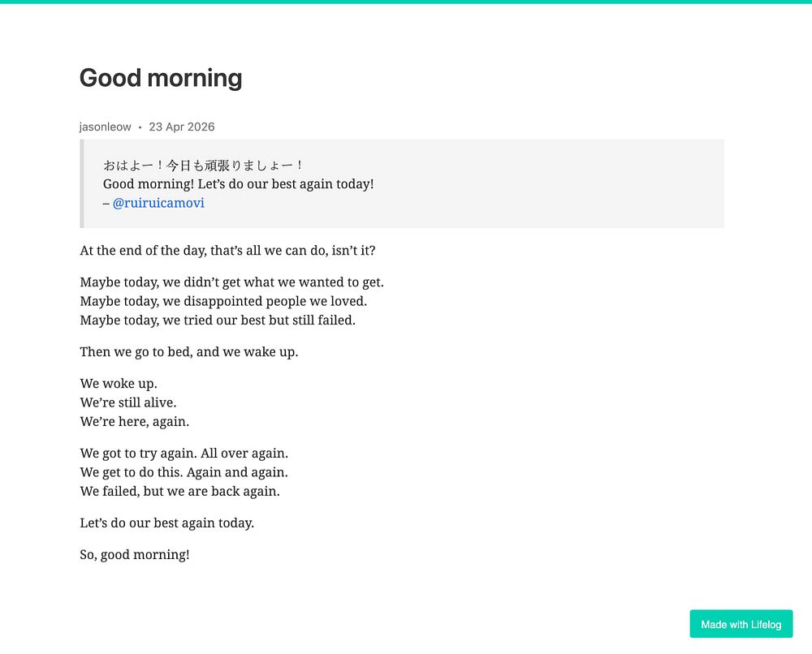Image resolution: width=812 pixels, height=654 pixels.
Task: Click the line 'We woke up.'
Action: [x=119, y=384]
